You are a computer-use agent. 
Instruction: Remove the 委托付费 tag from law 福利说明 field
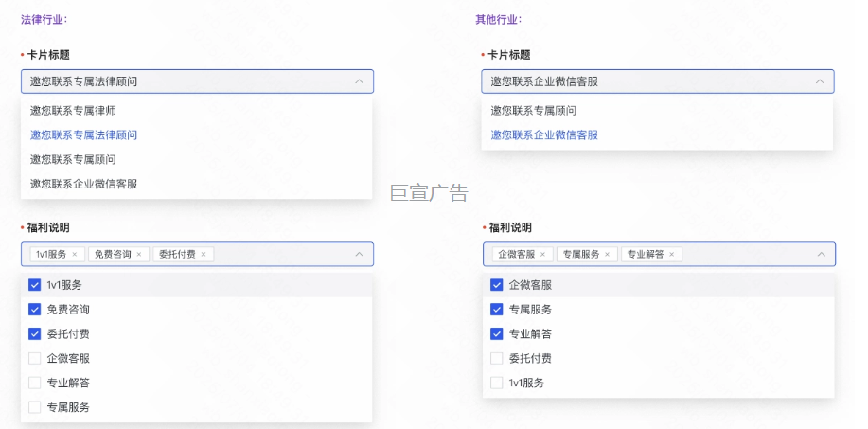pos(204,254)
